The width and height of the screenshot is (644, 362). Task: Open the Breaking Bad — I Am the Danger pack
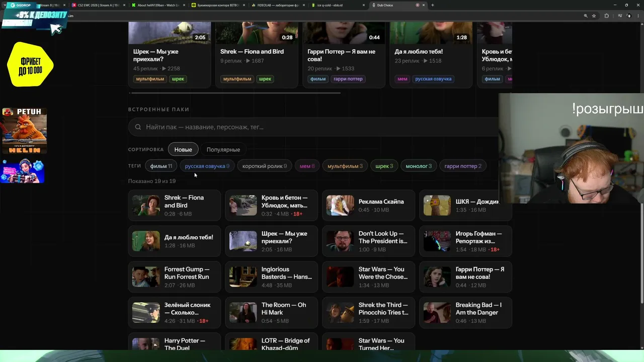[465, 312]
